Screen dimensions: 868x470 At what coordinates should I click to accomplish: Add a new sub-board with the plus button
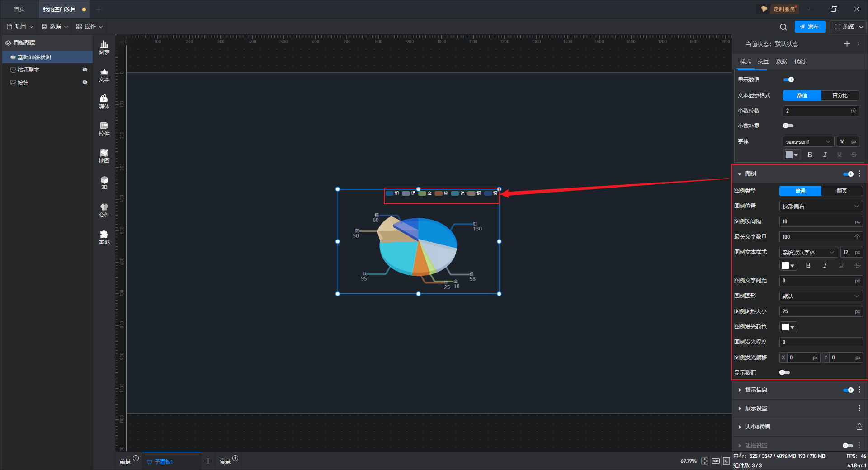point(208,461)
